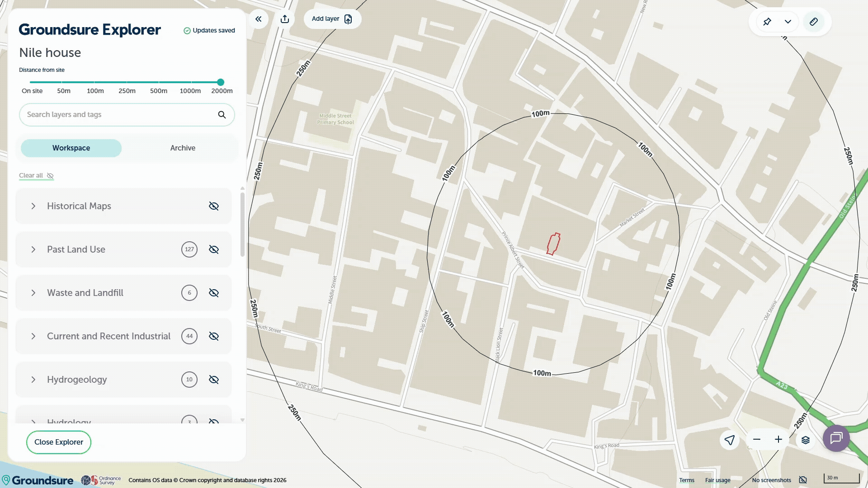The image size is (868, 488).
Task: Select the Workspace tab
Action: (71, 148)
